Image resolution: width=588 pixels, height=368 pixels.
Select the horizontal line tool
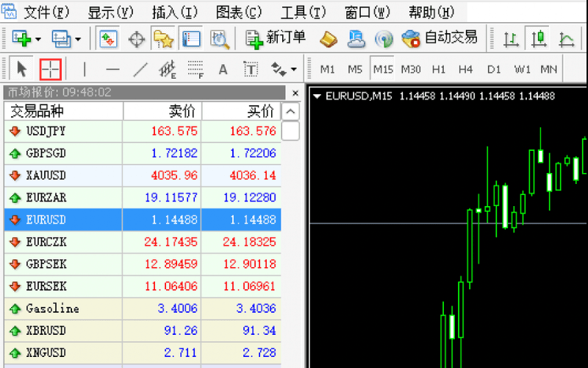click(x=112, y=69)
